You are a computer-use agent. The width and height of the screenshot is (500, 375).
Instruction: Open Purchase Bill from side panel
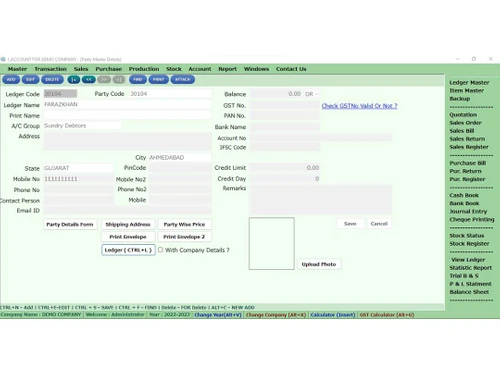pos(467,163)
